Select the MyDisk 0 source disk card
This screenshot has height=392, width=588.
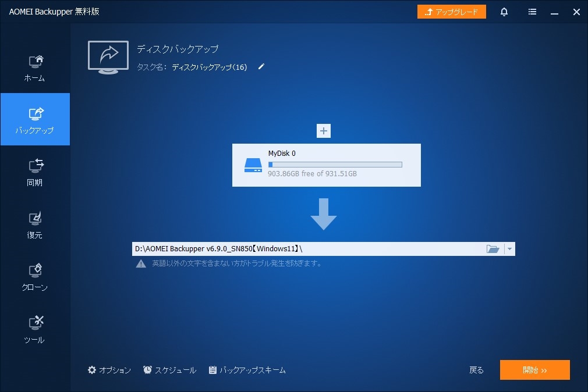tap(326, 165)
